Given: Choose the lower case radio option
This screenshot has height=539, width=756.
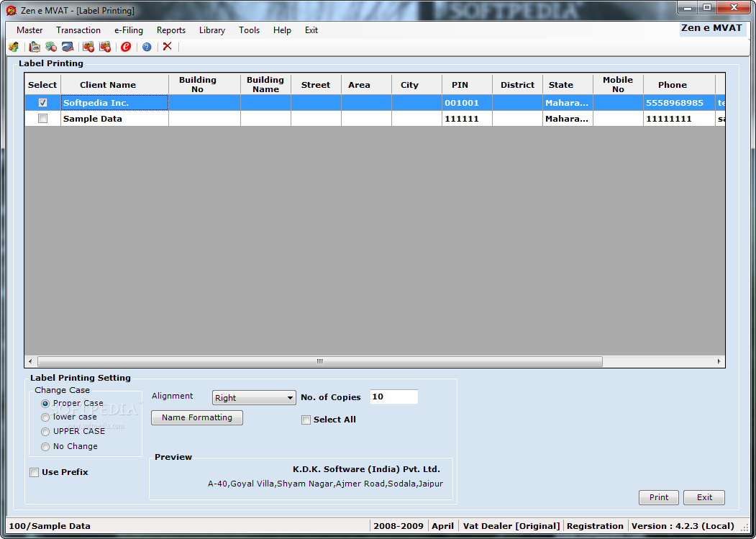Looking at the screenshot, I should pos(45,417).
